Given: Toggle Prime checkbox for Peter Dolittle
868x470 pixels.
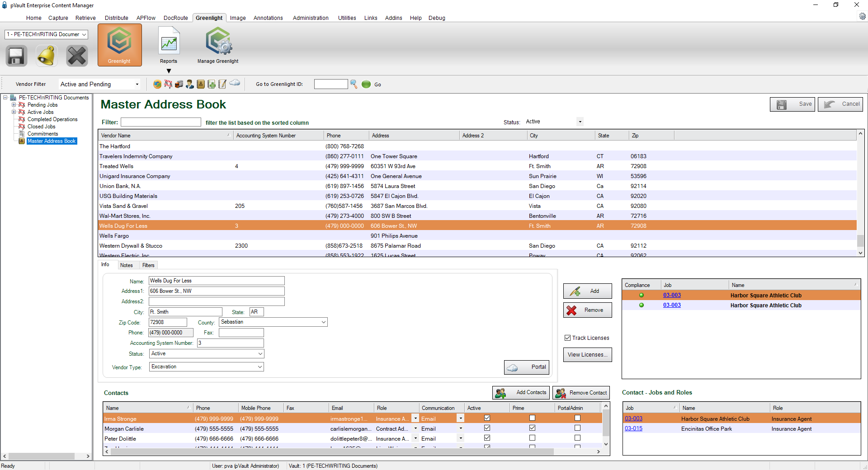Looking at the screenshot, I should pyautogui.click(x=532, y=437).
